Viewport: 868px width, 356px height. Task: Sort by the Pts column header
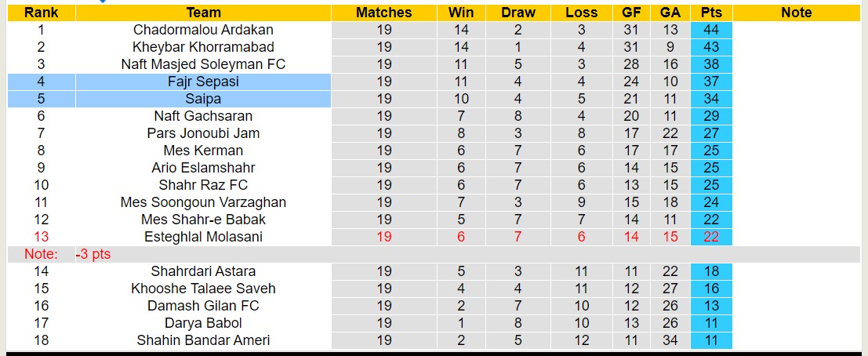pos(710,13)
